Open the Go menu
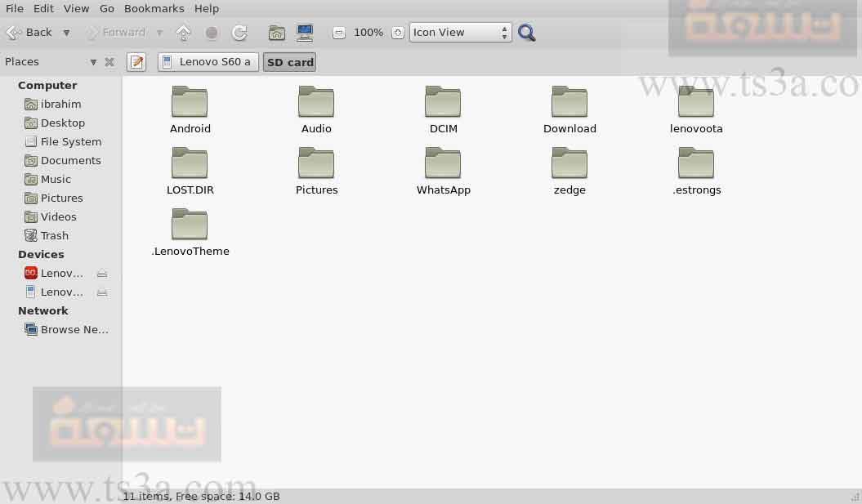 107,9
